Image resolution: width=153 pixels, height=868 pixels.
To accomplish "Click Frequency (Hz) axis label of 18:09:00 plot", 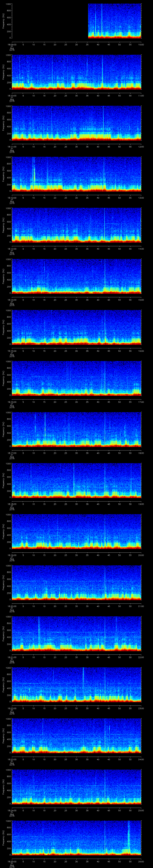I will tap(4, 21).
